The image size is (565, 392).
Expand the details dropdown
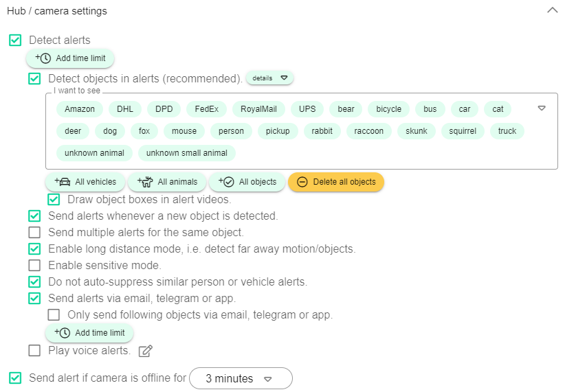coord(270,78)
